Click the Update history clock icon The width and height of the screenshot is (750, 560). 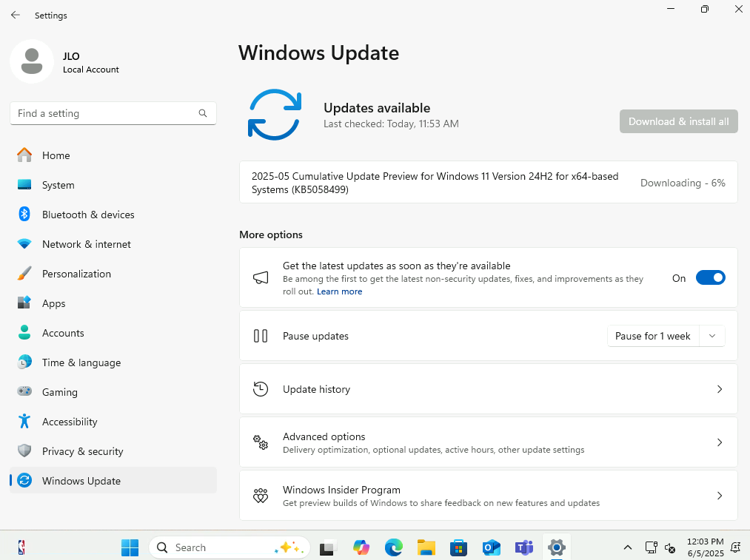261,389
